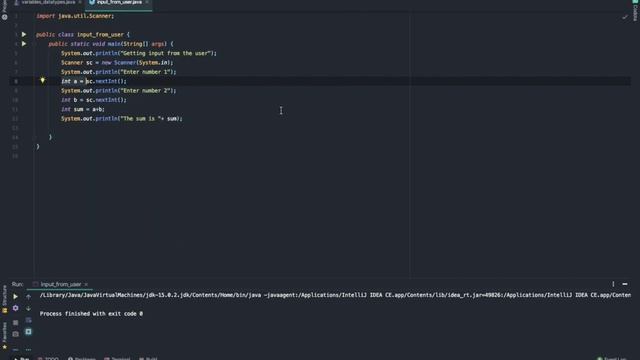This screenshot has width=640, height=360.
Task: Click the camera dump threads icon
Action: [x=16, y=334]
